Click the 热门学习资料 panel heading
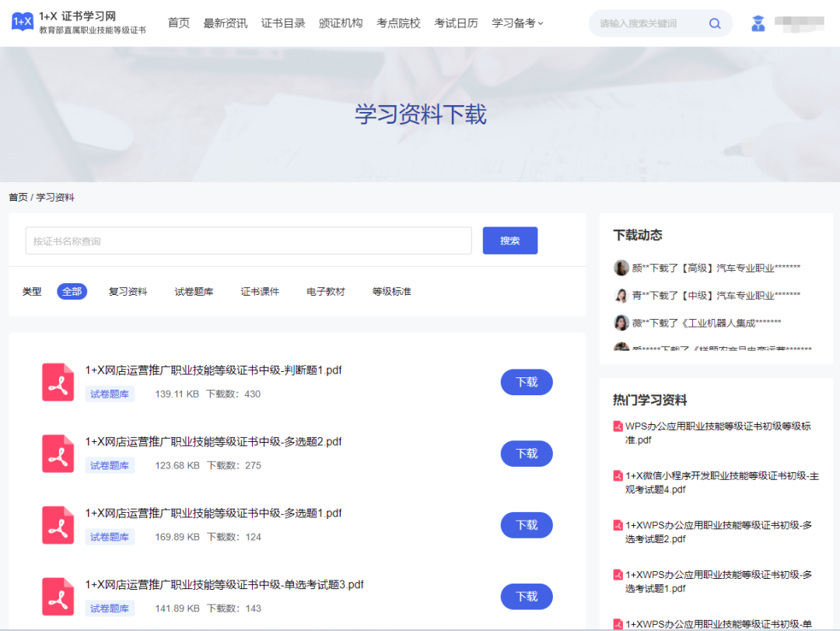 tap(649, 400)
